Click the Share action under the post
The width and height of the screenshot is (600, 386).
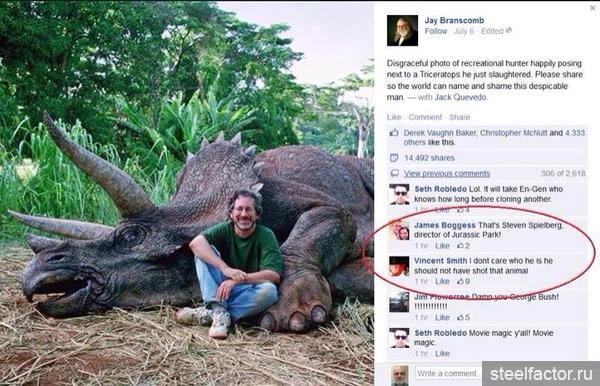click(460, 117)
